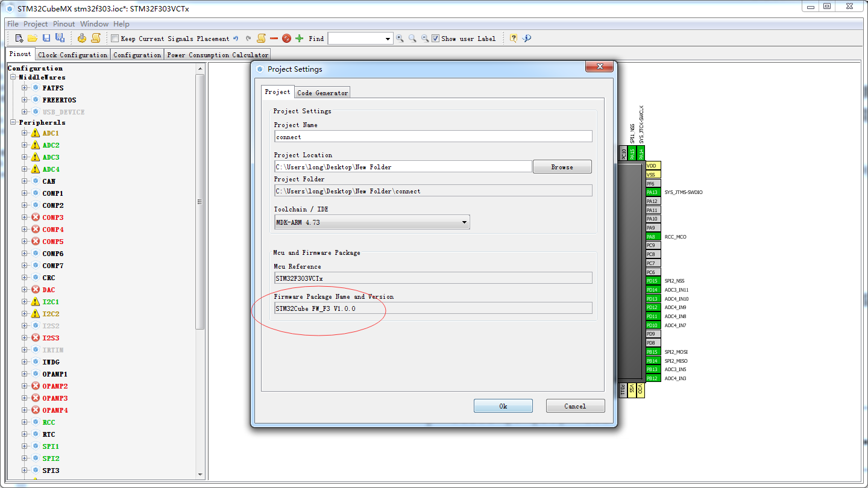Image resolution: width=868 pixels, height=488 pixels.
Task: Open the Window menu
Action: click(95, 24)
